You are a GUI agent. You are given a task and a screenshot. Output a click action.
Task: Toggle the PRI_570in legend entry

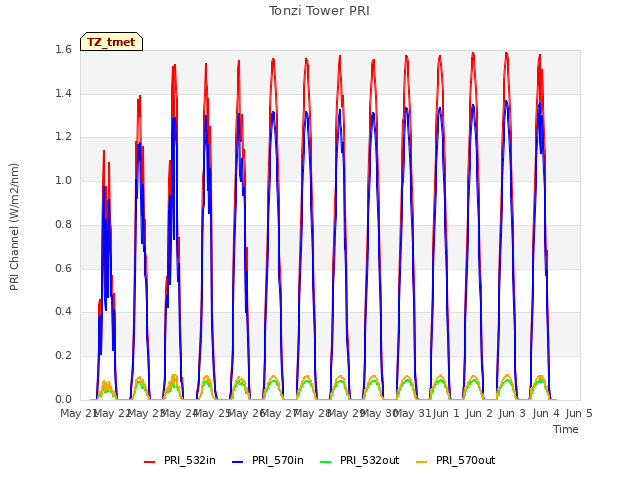pyautogui.click(x=268, y=461)
